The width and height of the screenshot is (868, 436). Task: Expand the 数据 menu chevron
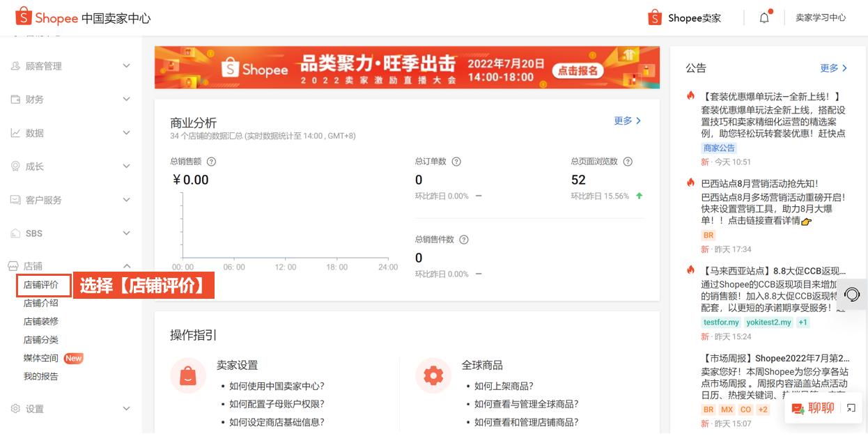tap(126, 132)
